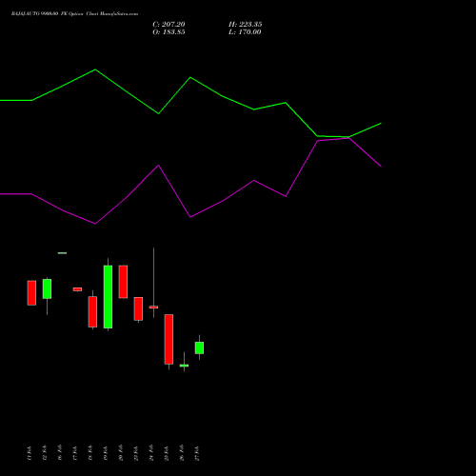Click the 24 Feb date axis label
The width and height of the screenshot is (476, 476).
tap(151, 453)
